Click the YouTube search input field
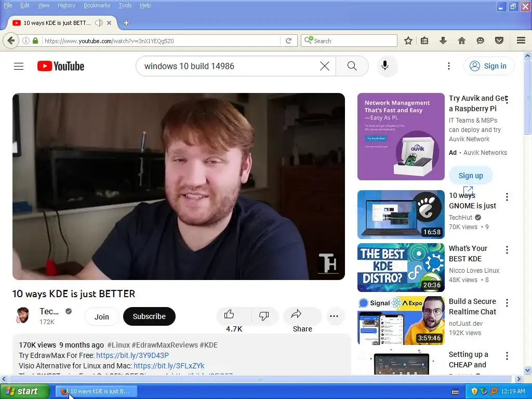 pos(231,66)
